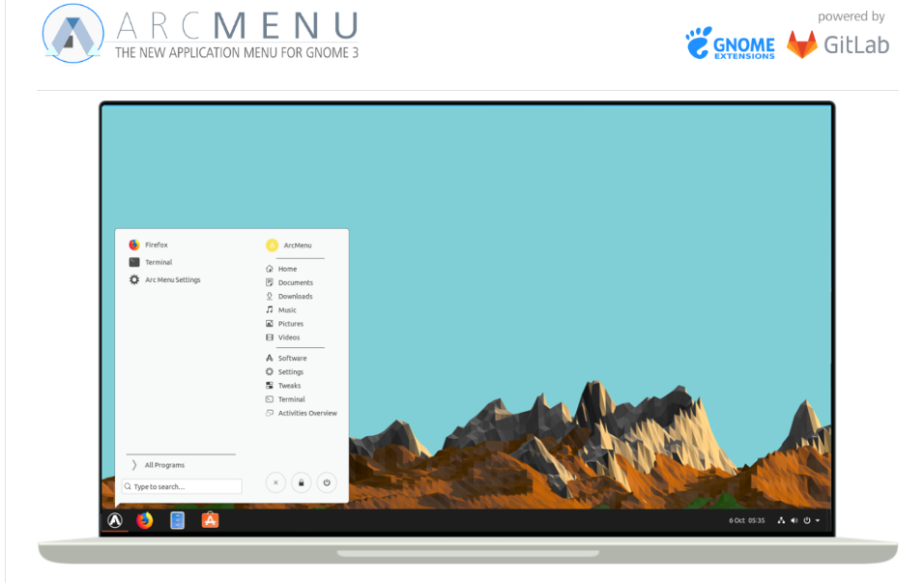Image resolution: width=924 pixels, height=583 pixels.
Task: Open Tweaks from the menu
Action: [x=283, y=386]
